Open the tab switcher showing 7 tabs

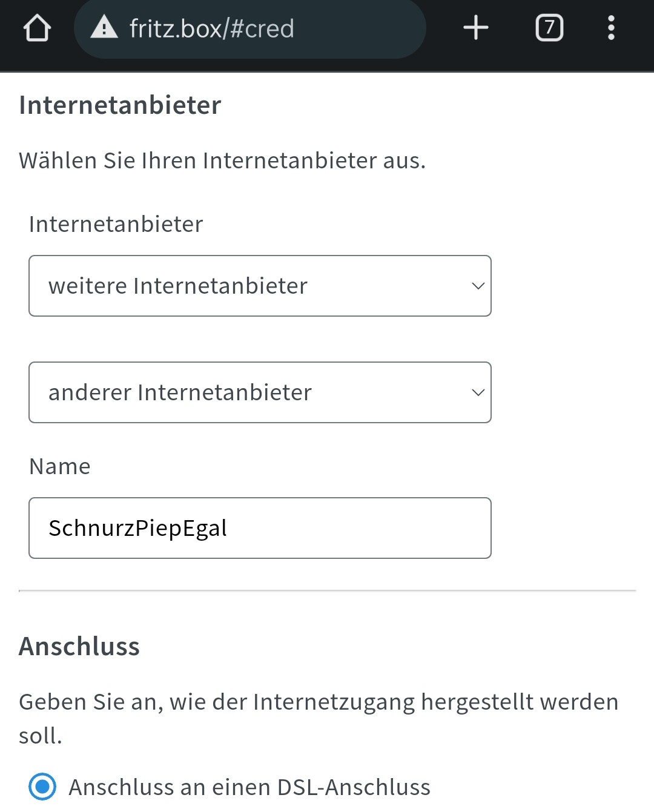549,28
